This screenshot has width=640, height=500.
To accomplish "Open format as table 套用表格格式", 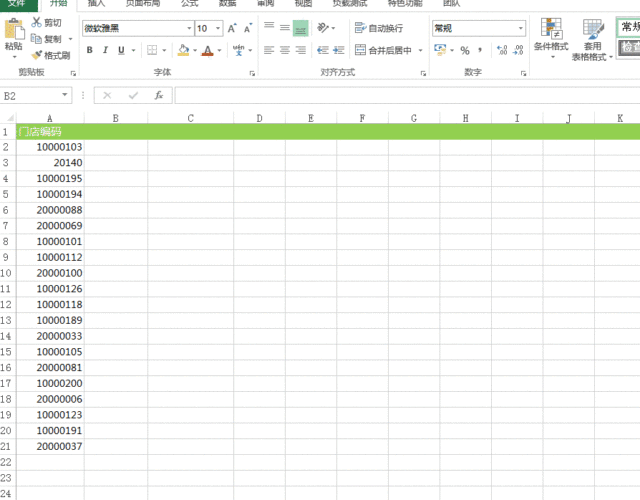I will coord(592,40).
